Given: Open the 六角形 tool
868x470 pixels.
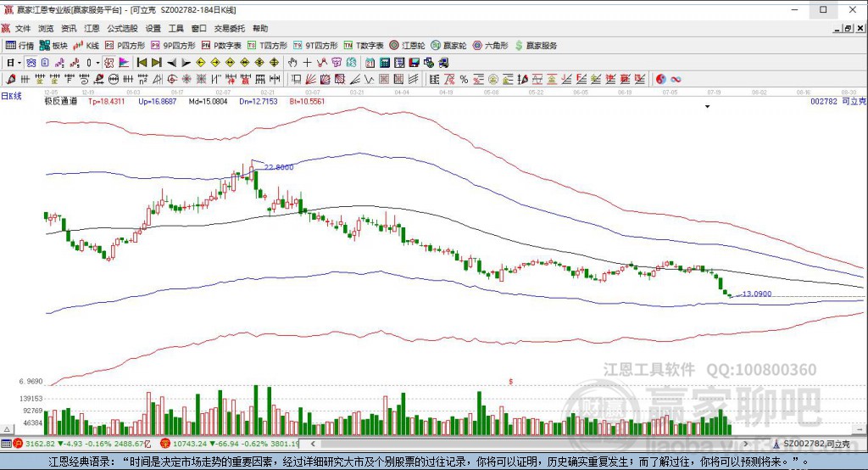Looking at the screenshot, I should pyautogui.click(x=491, y=46).
